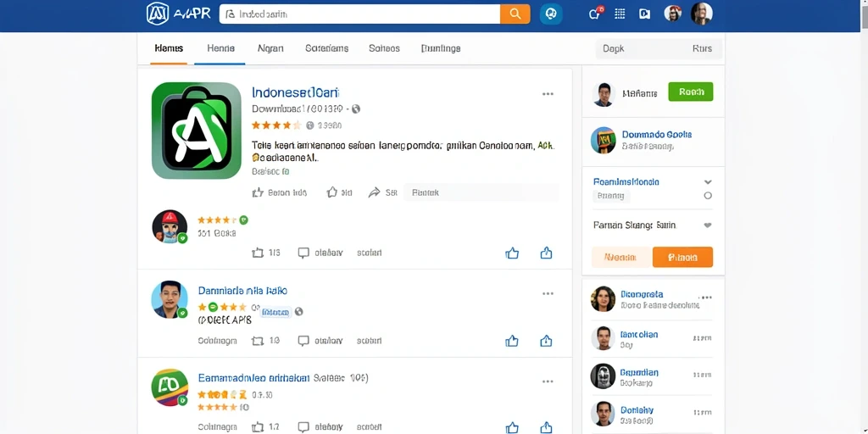Switch to the Duntinge tab
The height and width of the screenshot is (434, 868).
tap(441, 48)
